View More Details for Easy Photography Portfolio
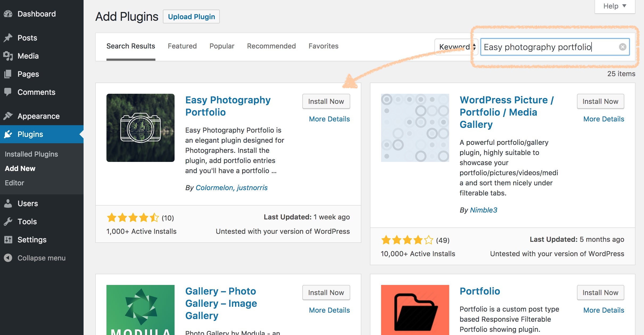 [329, 119]
